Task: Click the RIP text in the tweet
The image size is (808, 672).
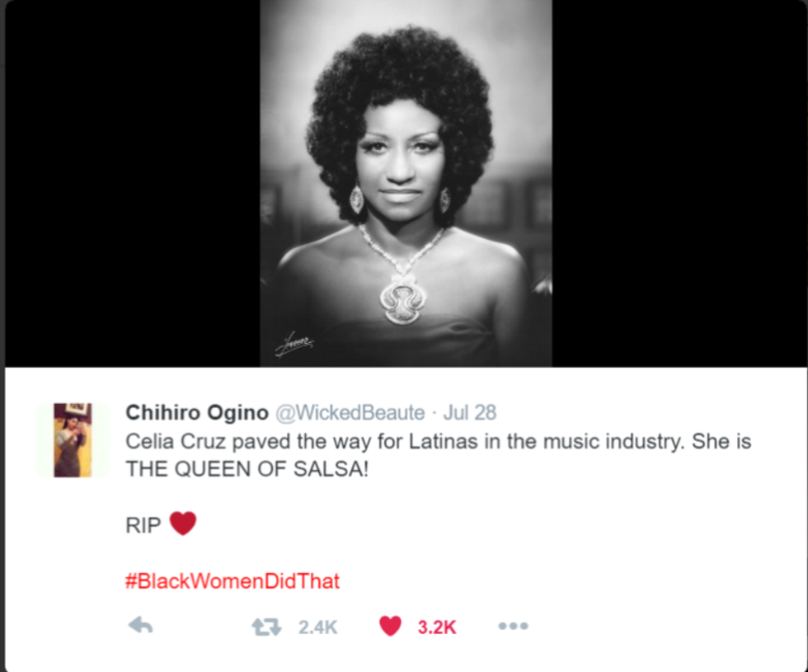Action: (143, 525)
